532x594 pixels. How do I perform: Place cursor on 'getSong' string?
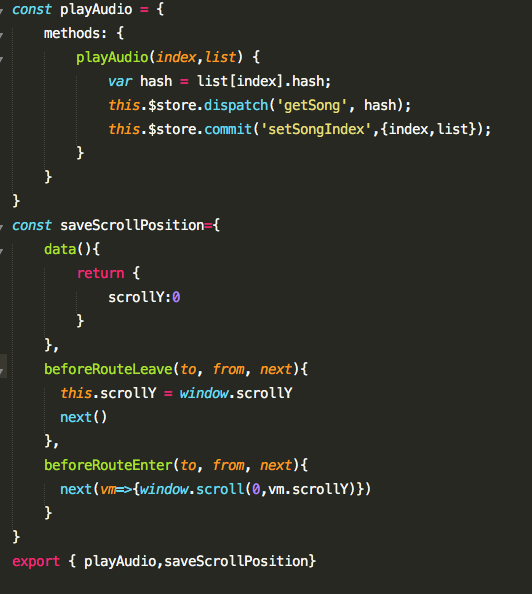point(312,105)
